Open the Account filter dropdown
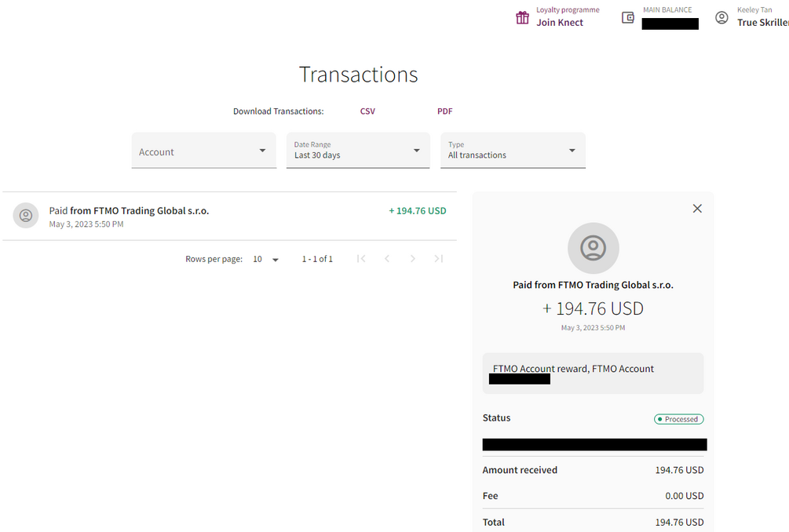Image resolution: width=789 pixels, height=532 pixels. coord(204,151)
